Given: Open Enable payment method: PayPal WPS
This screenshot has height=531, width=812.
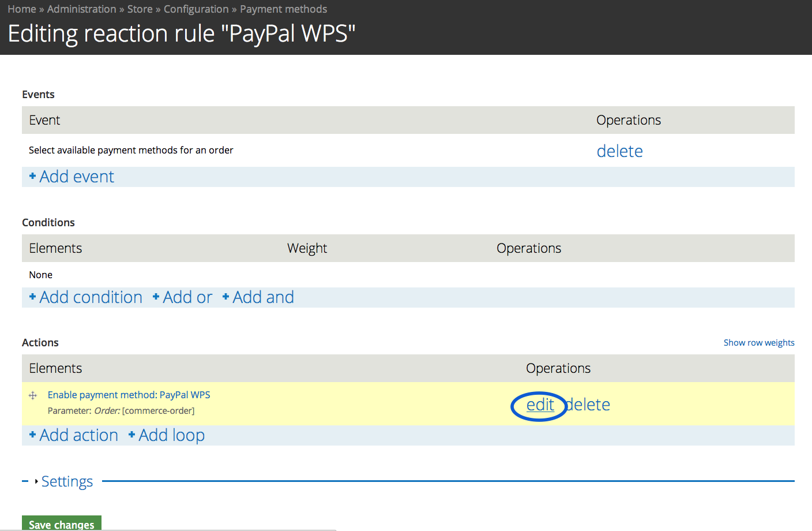Looking at the screenshot, I should [x=129, y=395].
